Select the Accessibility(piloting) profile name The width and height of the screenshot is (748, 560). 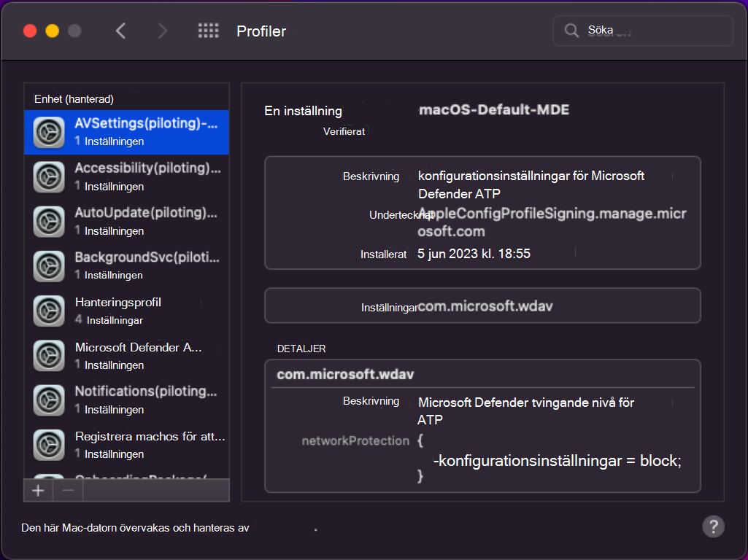point(147,168)
